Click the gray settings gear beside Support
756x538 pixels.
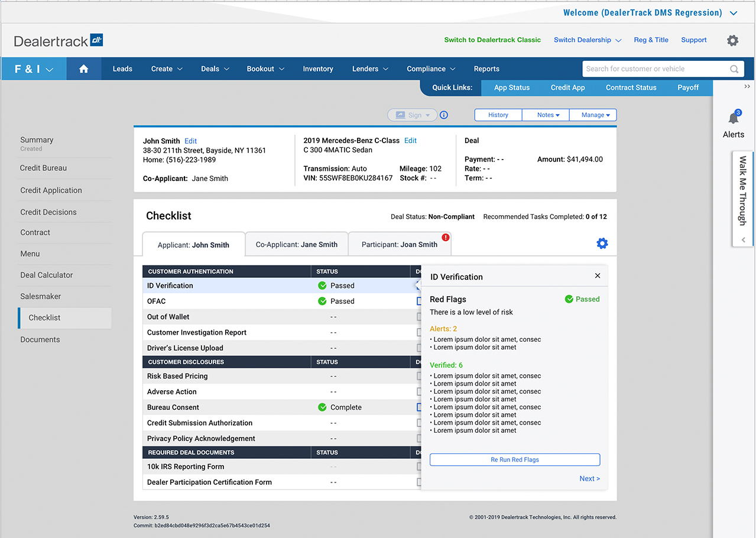732,40
